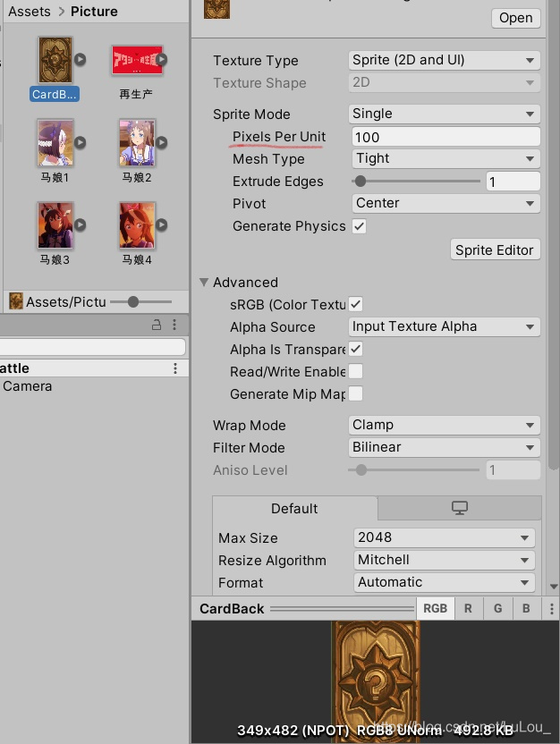
Task: Click the Max Size label
Action: pyautogui.click(x=248, y=538)
